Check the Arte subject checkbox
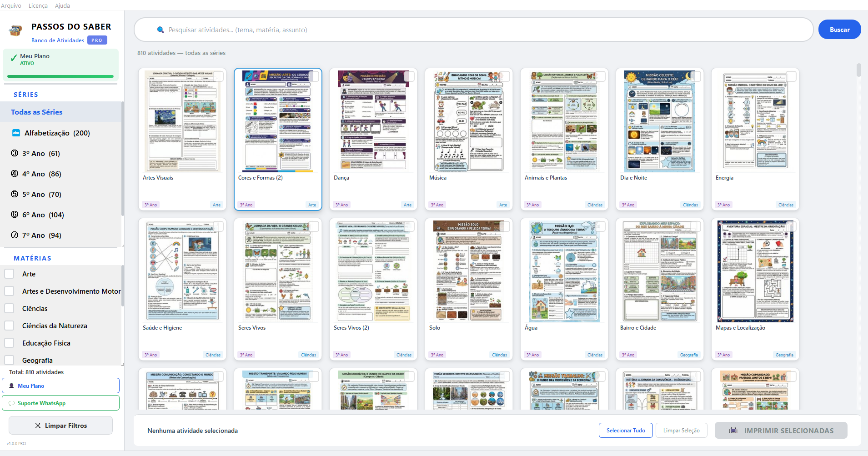The image size is (868, 456). click(x=9, y=274)
